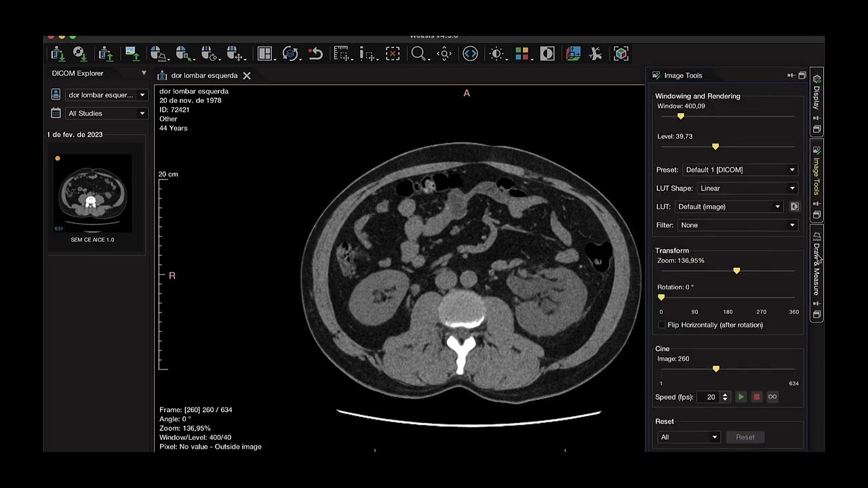Click the blue rotate/flip arrows icon
The image size is (868, 488).
point(470,54)
